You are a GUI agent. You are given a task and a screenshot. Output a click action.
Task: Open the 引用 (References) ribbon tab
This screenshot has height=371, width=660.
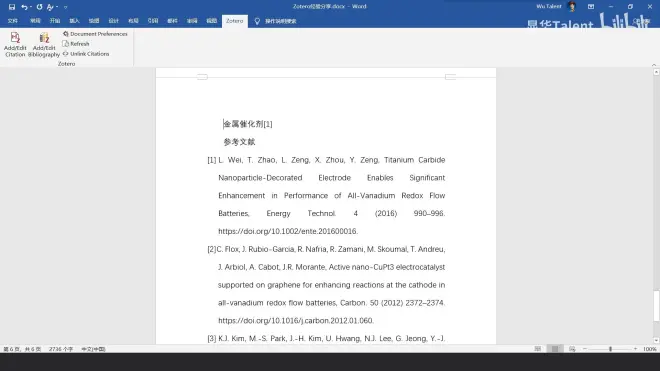tap(153, 21)
